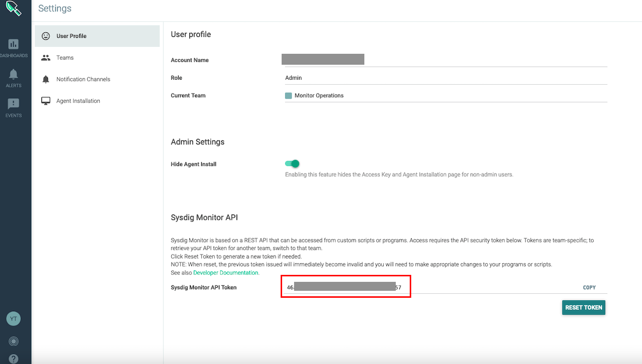Screen dimensions: 642x364
Task: Click the Sysdig logo at the top
Action: 13,8
